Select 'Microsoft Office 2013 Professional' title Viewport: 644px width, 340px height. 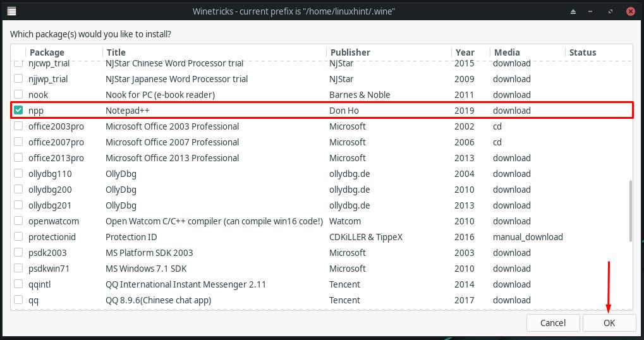point(172,158)
